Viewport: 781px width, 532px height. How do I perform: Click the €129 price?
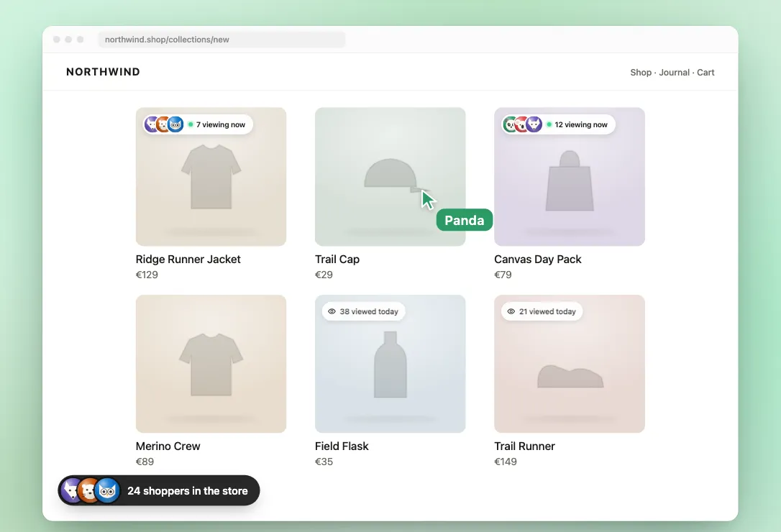point(147,275)
